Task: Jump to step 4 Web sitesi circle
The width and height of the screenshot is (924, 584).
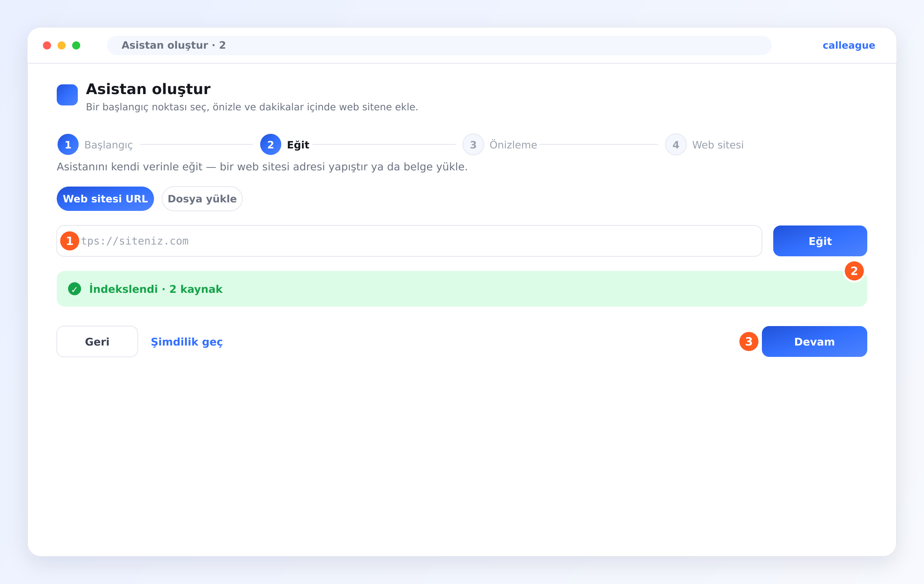Action: coord(676,144)
